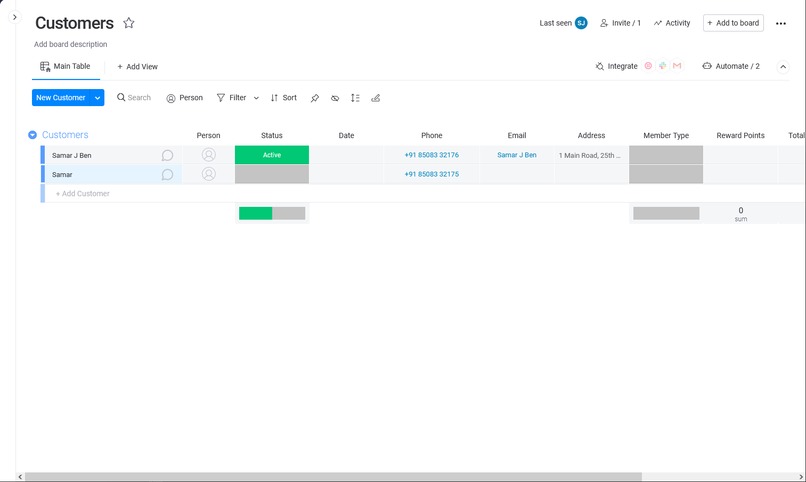Switch to the Main Table tab
The image size is (806, 482).
pyautogui.click(x=65, y=66)
